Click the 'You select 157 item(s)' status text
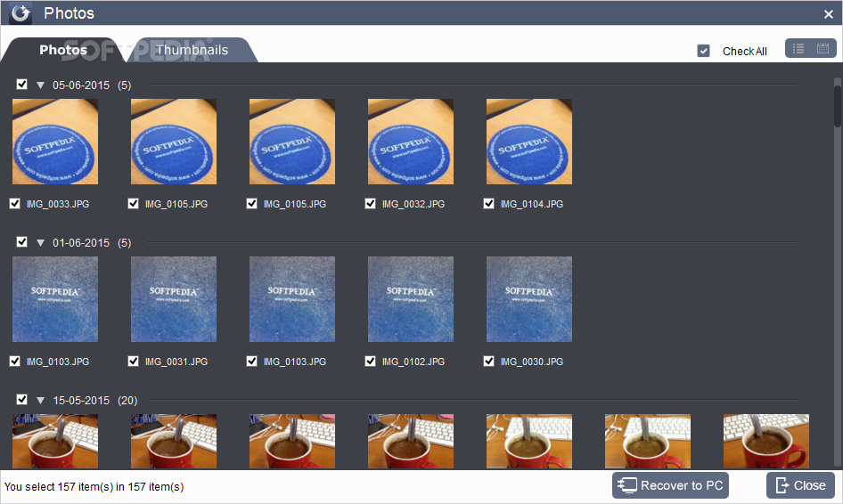The width and height of the screenshot is (843, 504). pos(94,487)
